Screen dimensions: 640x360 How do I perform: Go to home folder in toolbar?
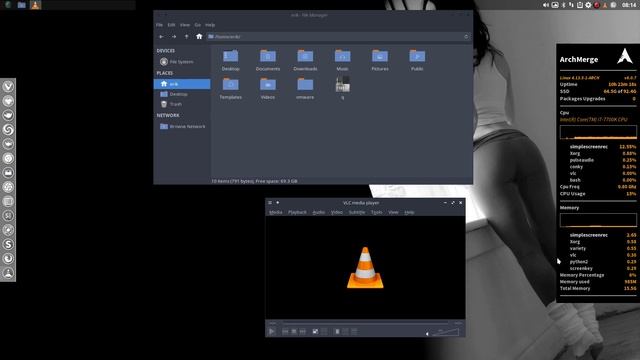coord(199,37)
